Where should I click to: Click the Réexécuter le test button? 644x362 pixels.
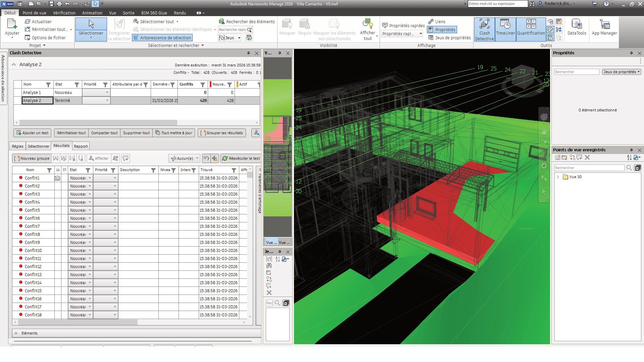pyautogui.click(x=241, y=158)
